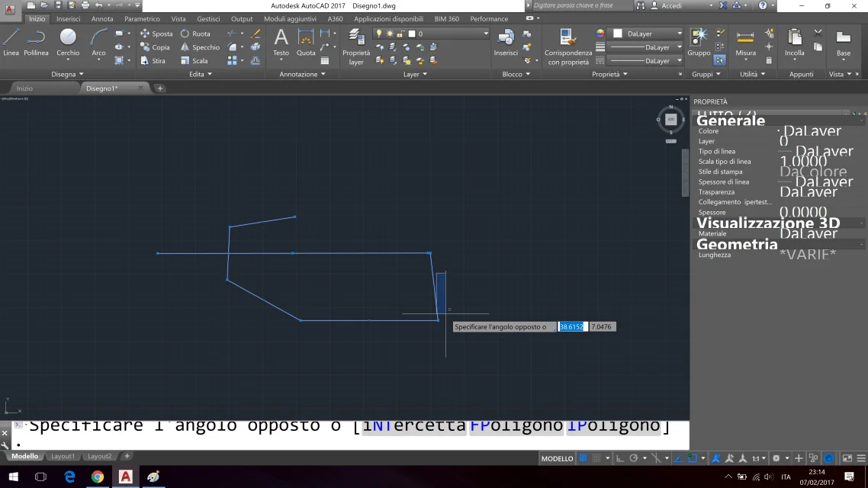Select the Scala scale tool

pos(194,61)
